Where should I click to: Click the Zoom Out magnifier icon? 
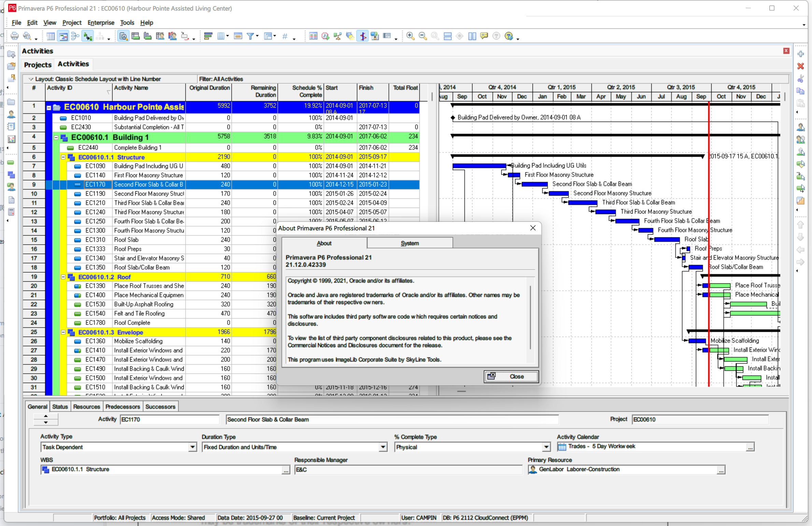click(x=423, y=36)
